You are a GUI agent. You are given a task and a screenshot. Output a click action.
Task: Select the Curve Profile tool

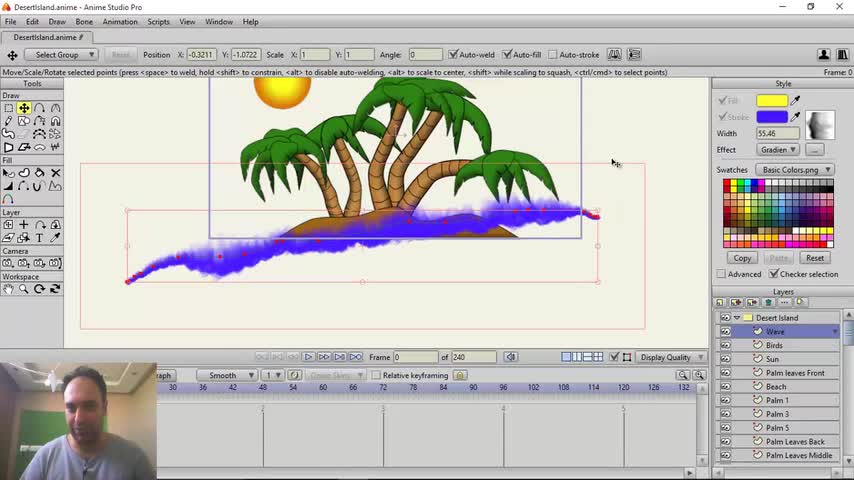(x=55, y=186)
